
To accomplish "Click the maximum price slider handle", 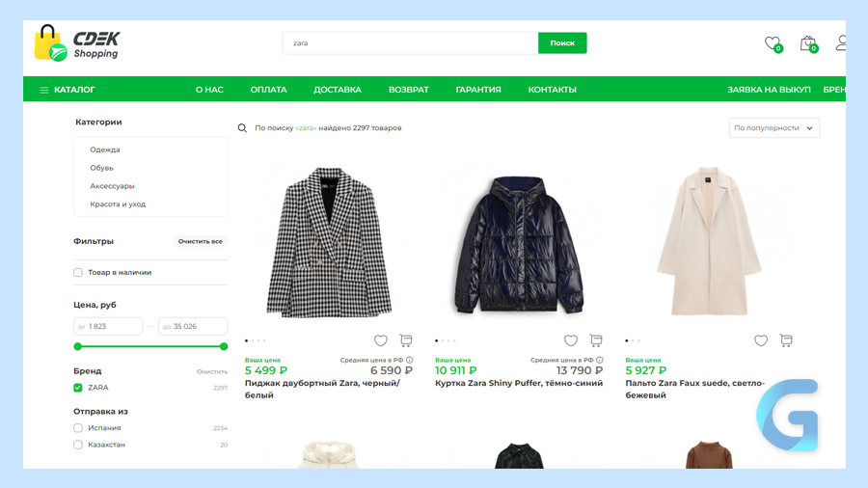I will point(224,346).
